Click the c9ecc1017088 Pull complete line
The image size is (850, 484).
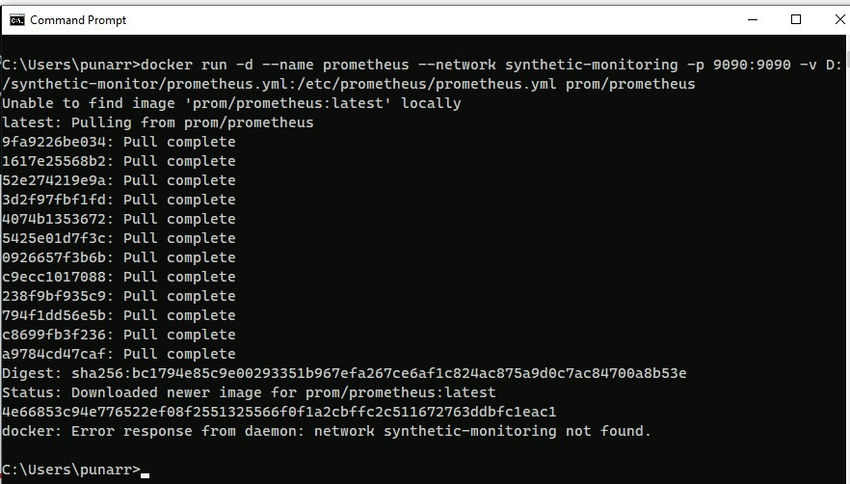tap(119, 277)
